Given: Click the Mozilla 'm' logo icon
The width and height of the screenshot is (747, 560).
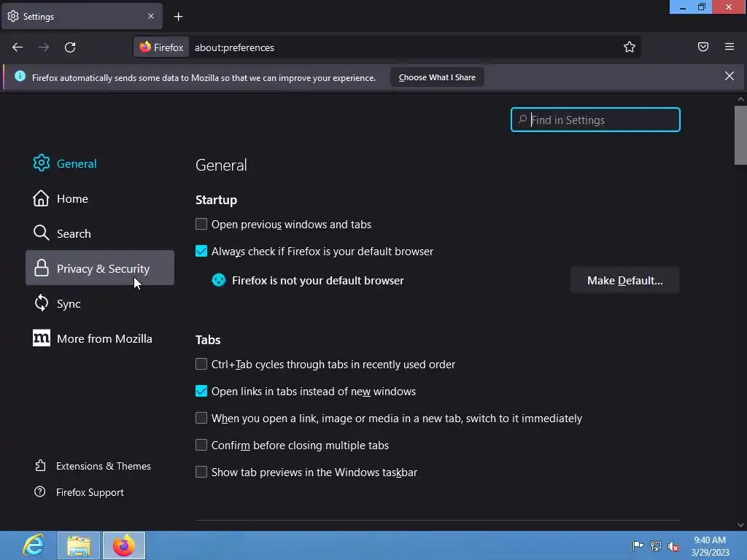Looking at the screenshot, I should (x=42, y=338).
